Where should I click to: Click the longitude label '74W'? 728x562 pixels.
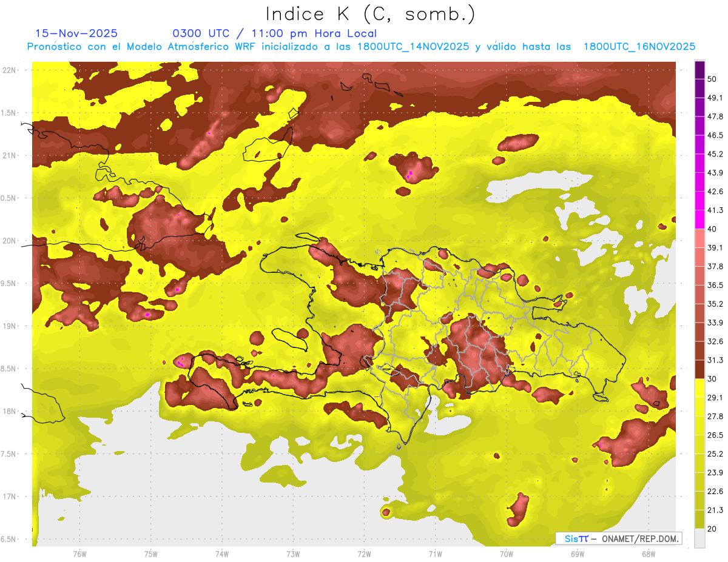(222, 554)
